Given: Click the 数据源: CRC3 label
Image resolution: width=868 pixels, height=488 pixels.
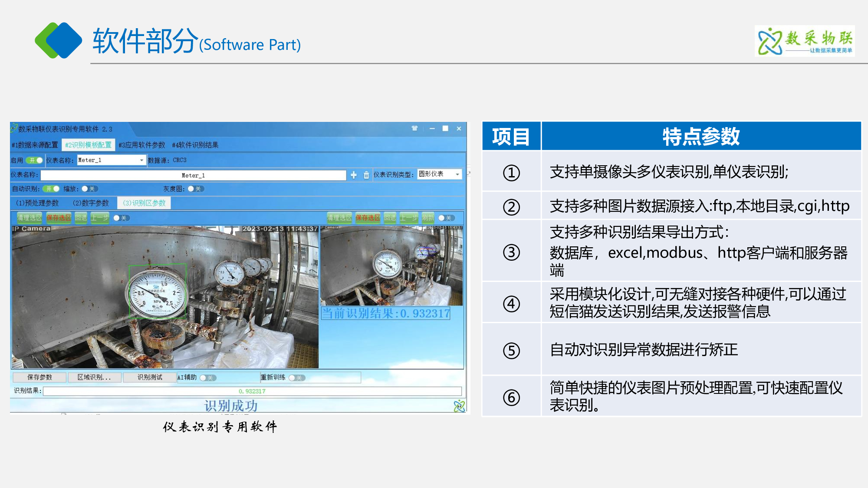Looking at the screenshot, I should (x=167, y=160).
